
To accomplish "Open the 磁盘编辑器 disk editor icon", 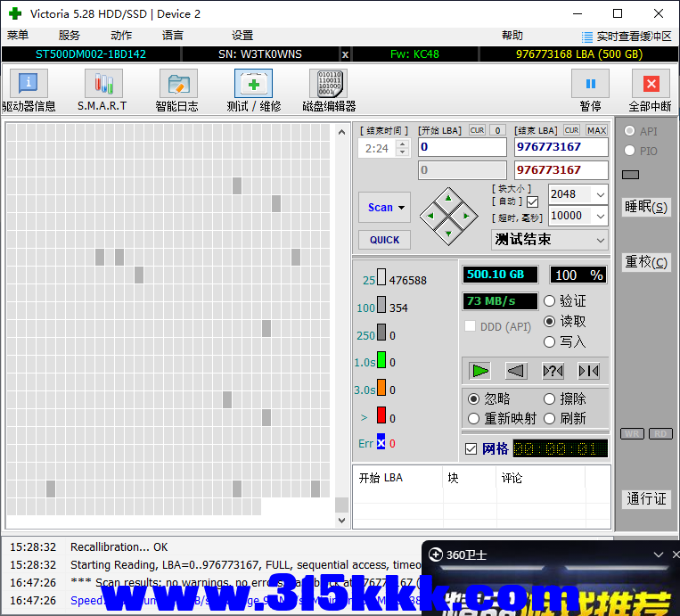I will [328, 84].
